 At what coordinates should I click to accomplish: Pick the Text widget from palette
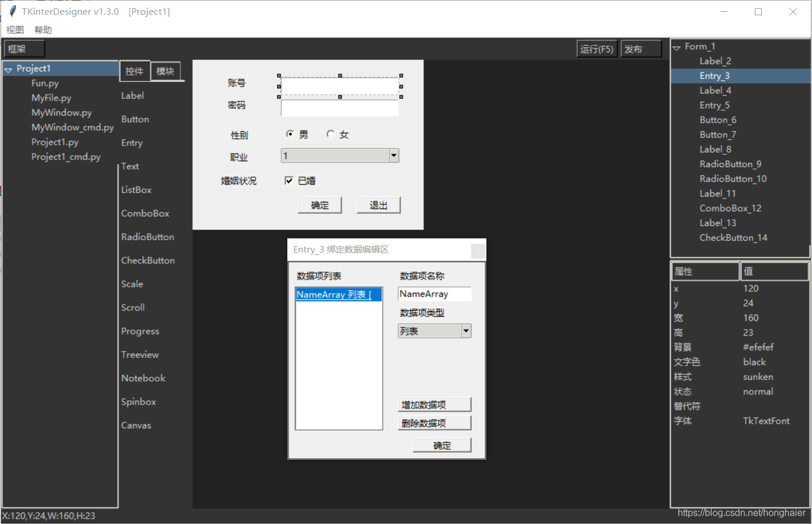pos(130,166)
